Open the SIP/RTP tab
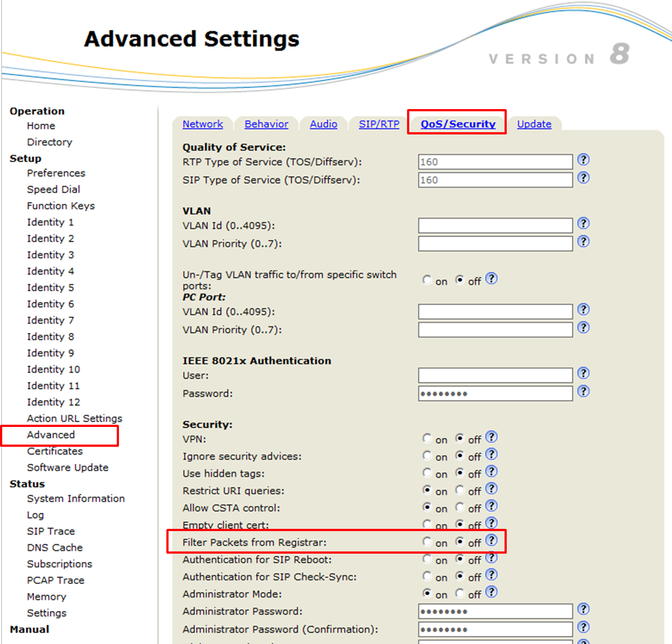672x644 pixels. tap(379, 124)
